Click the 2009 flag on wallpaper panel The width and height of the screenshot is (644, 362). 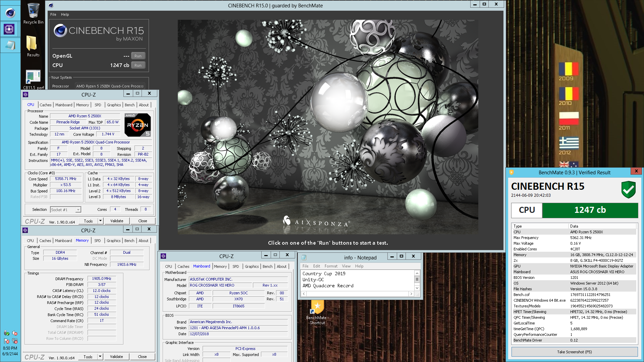569,69
